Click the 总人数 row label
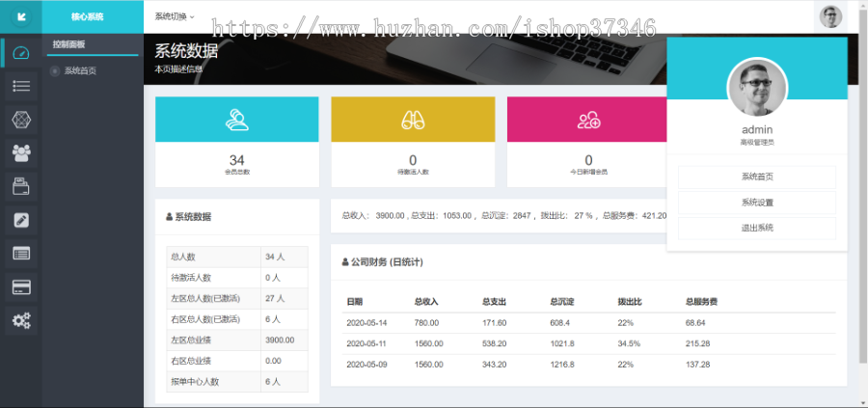The height and width of the screenshot is (408, 868). [x=183, y=257]
